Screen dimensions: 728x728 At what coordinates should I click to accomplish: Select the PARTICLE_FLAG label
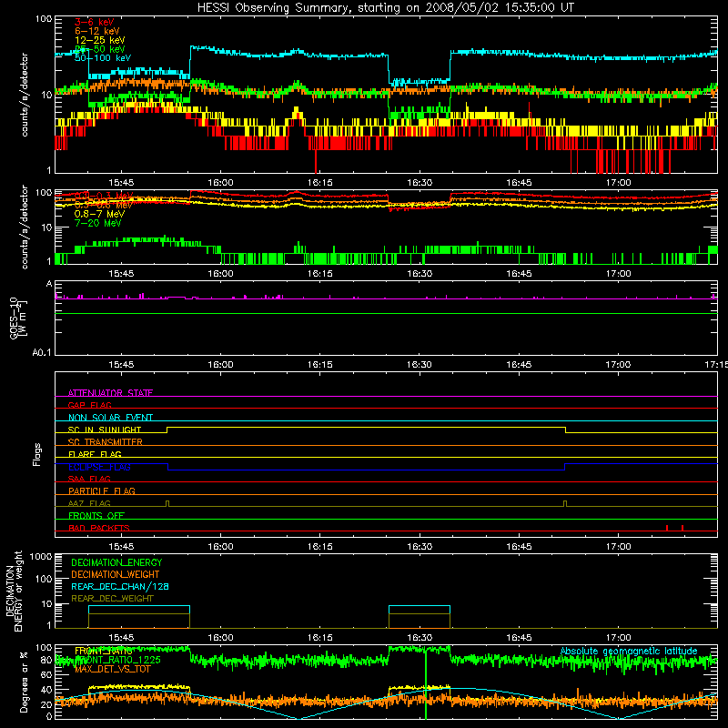tap(102, 490)
